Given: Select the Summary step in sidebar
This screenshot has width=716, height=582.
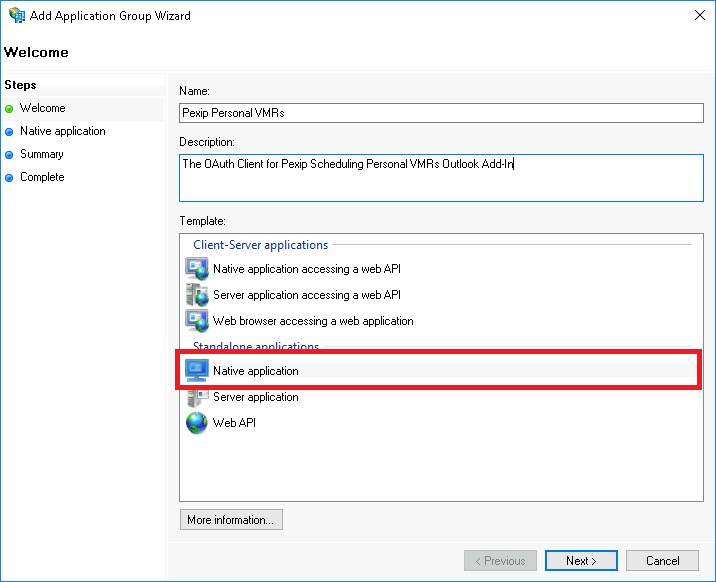Looking at the screenshot, I should (41, 154).
